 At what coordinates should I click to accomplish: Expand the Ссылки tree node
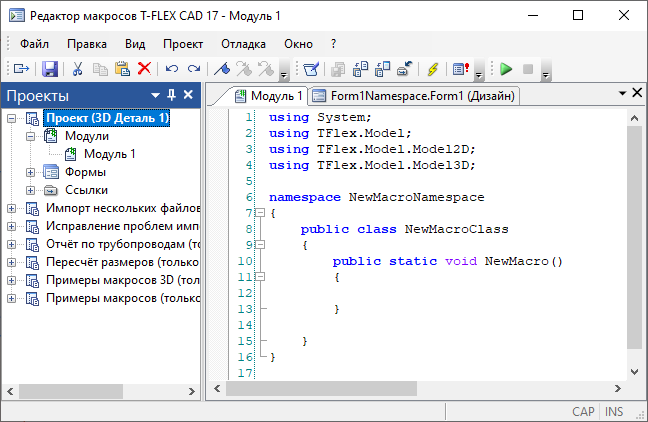click(31, 190)
